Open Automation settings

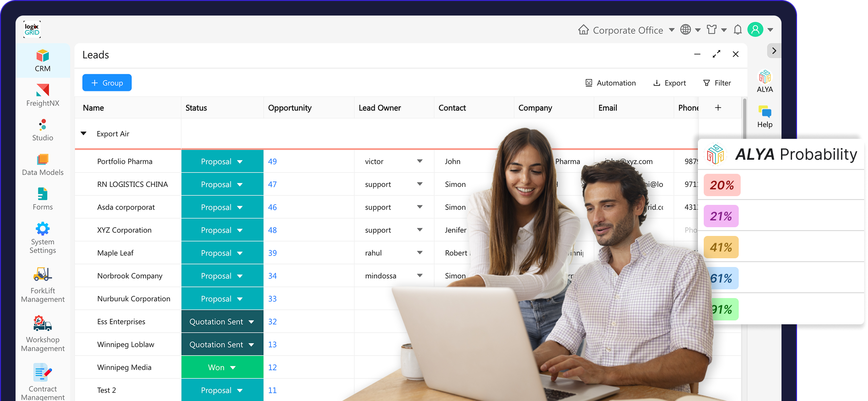pos(610,83)
